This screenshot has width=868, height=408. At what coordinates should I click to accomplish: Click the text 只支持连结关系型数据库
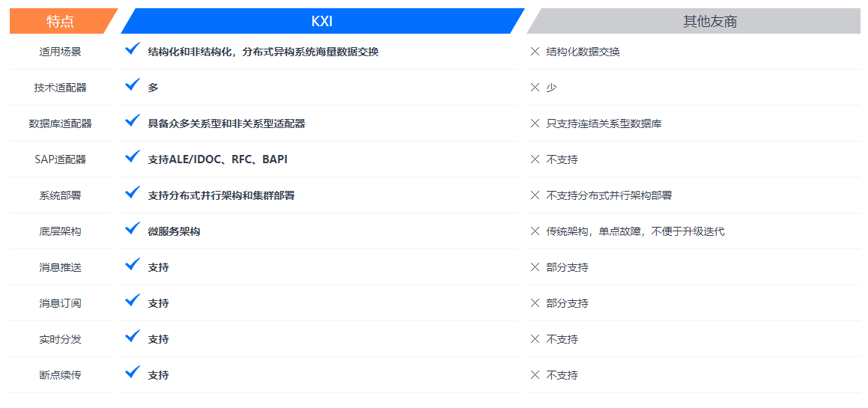[604, 124]
